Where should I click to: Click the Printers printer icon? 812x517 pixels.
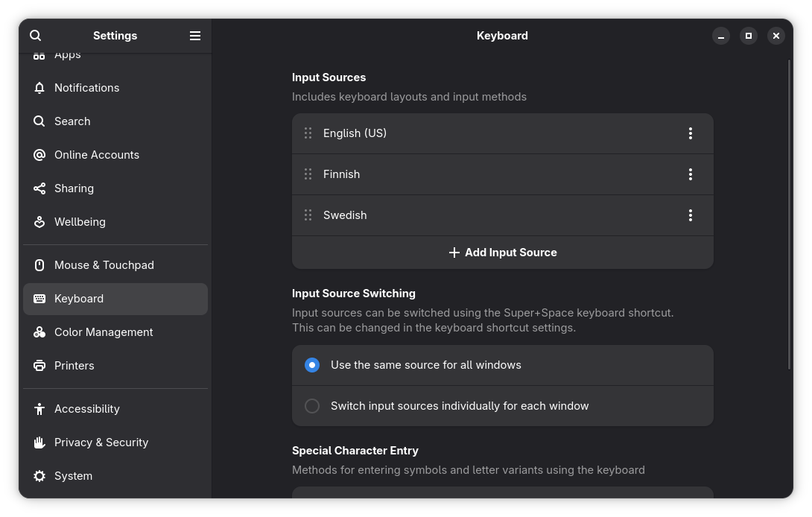[39, 366]
